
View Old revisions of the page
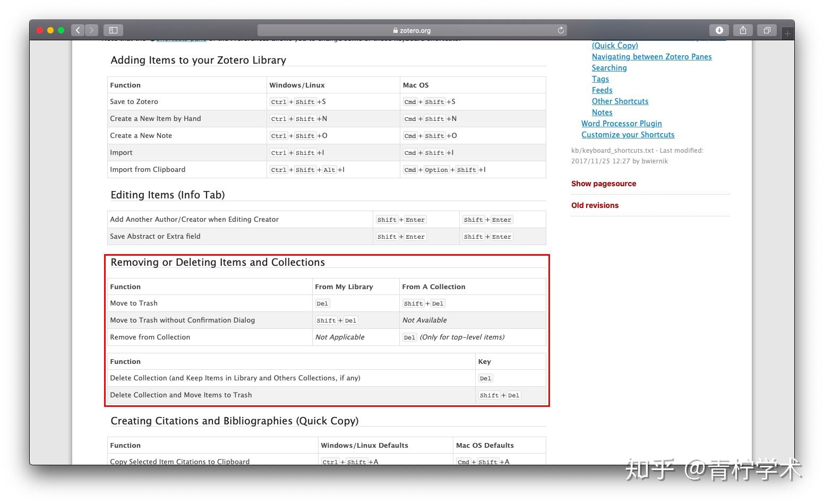595,205
